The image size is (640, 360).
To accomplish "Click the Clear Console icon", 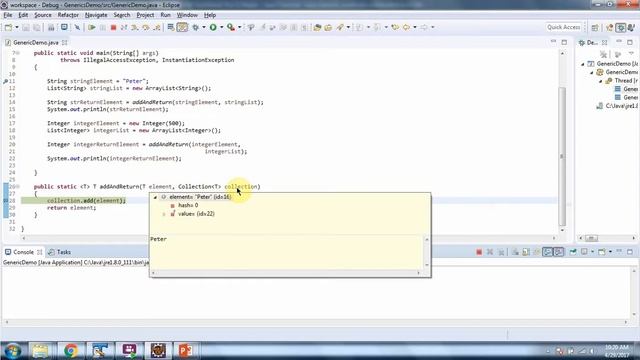I will pyautogui.click(x=515, y=252).
